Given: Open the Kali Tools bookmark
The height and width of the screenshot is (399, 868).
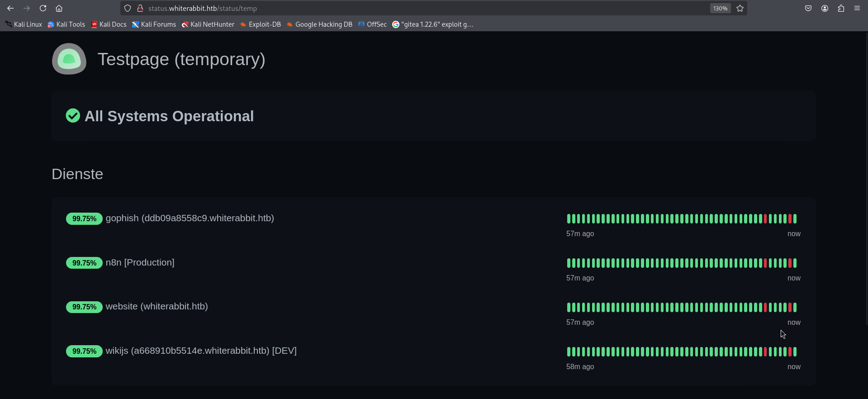Looking at the screenshot, I should point(66,24).
